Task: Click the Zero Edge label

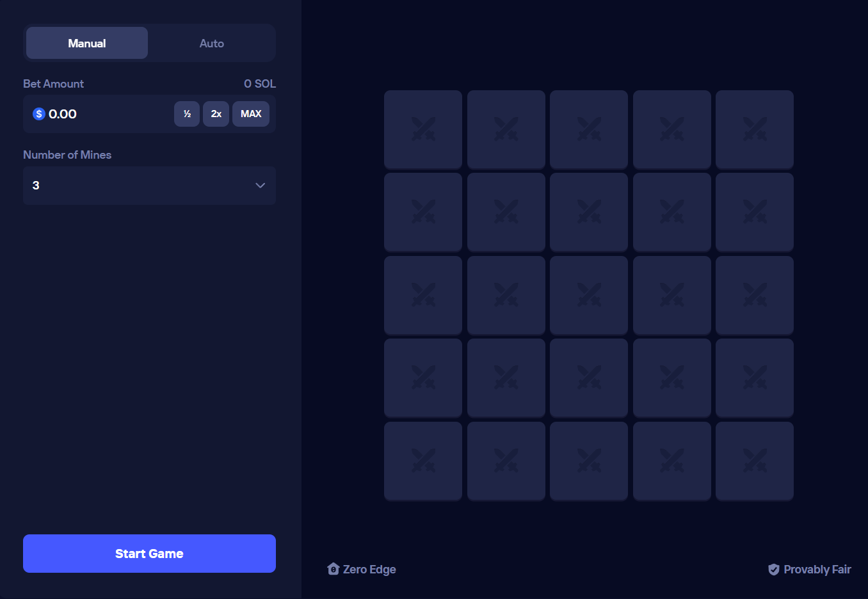Action: [x=370, y=569]
